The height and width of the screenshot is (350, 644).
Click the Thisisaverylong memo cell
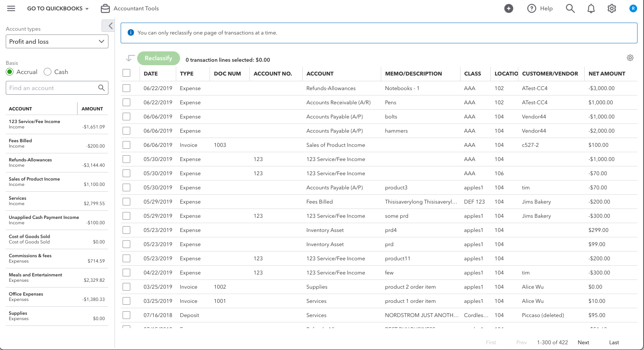click(421, 202)
